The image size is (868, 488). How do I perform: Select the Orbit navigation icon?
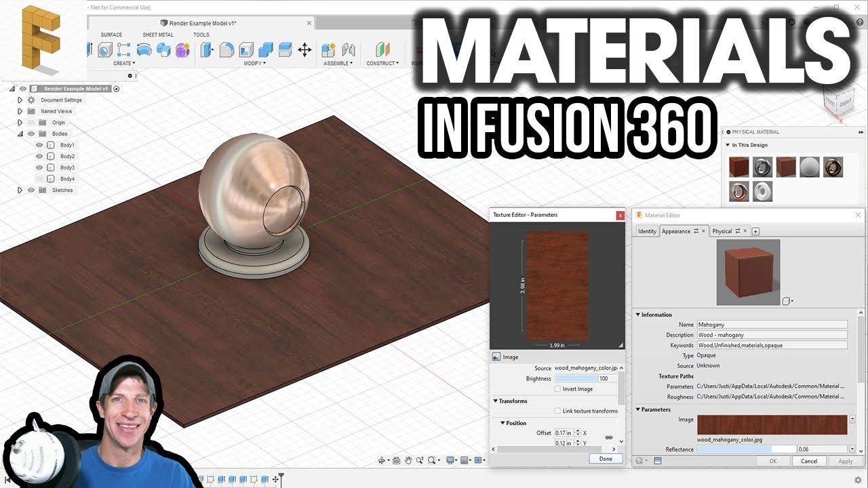pyautogui.click(x=382, y=460)
